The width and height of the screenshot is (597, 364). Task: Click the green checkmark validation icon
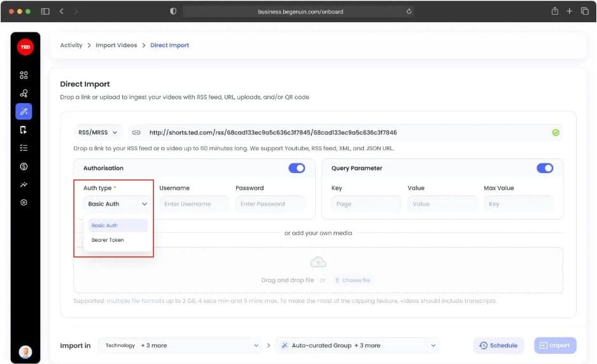[x=556, y=132]
